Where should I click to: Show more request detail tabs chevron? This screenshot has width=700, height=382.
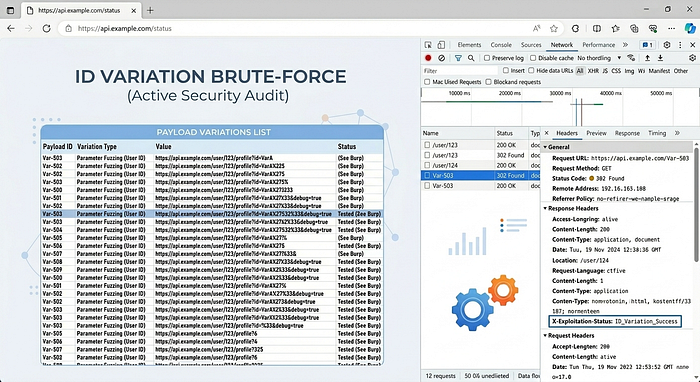pyautogui.click(x=677, y=133)
